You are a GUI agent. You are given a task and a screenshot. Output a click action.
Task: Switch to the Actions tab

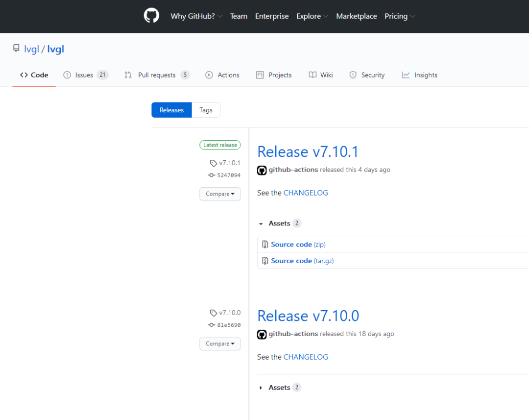[x=222, y=75]
